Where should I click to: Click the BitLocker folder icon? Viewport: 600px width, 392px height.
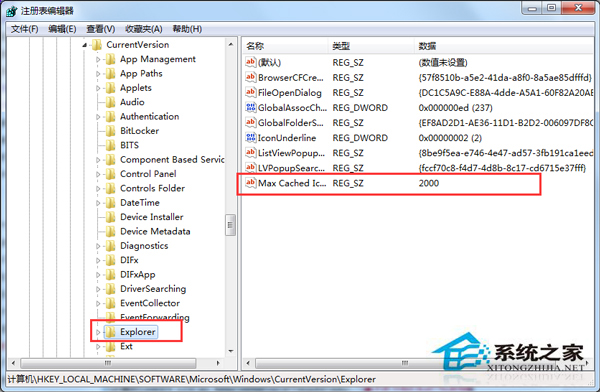tap(110, 131)
